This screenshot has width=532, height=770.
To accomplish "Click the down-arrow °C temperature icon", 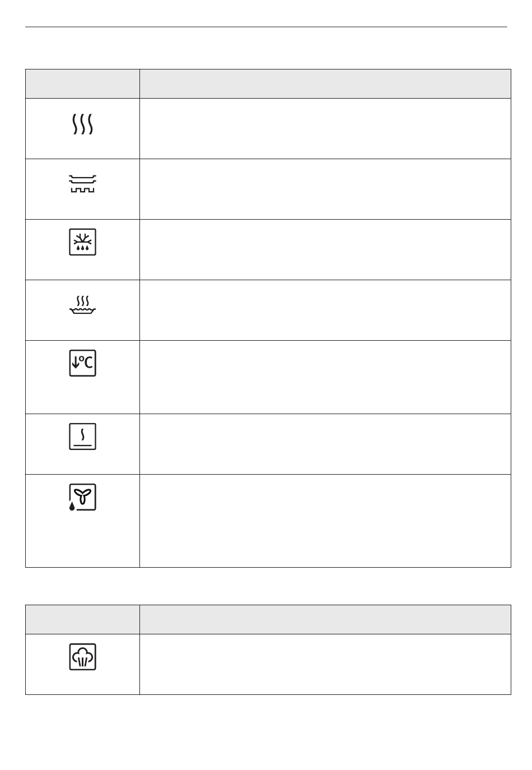I will pos(82,363).
